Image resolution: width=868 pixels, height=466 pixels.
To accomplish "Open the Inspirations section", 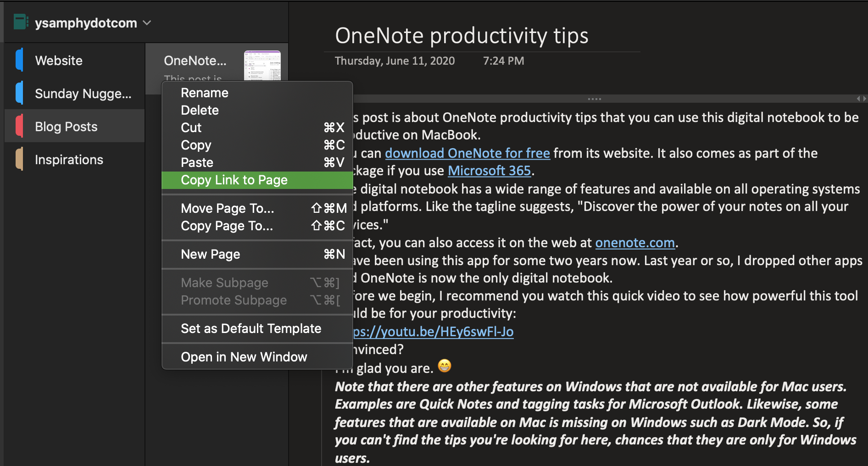I will coord(74,160).
